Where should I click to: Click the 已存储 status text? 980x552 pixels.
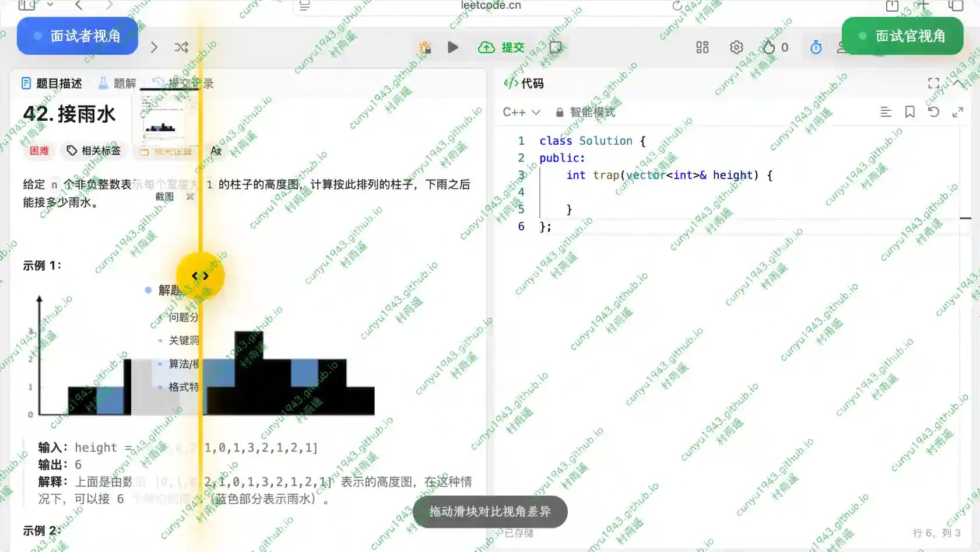click(x=519, y=533)
